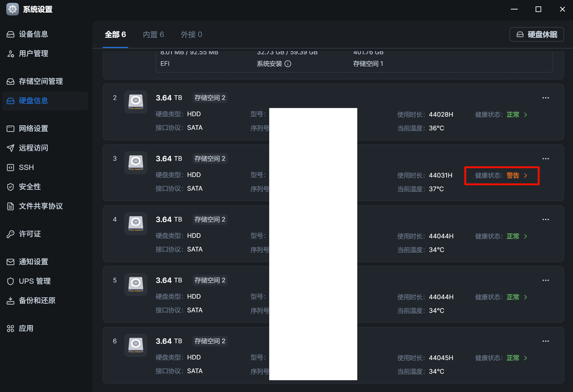Open the three-dot menu for disk 5
This screenshot has height=392, width=573.
click(545, 280)
